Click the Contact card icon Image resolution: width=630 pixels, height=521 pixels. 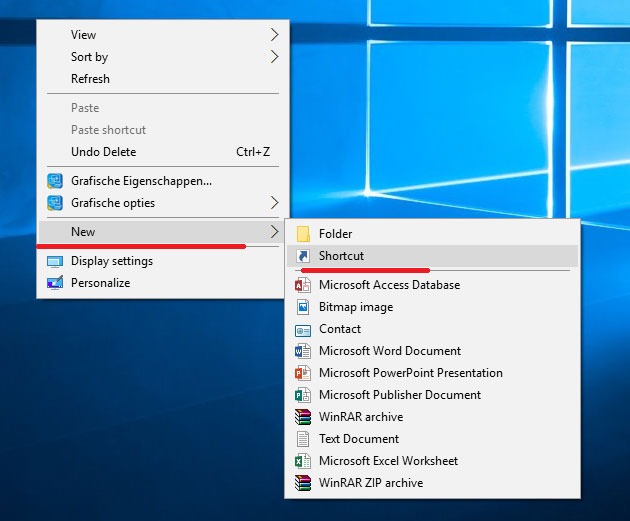[x=303, y=331]
